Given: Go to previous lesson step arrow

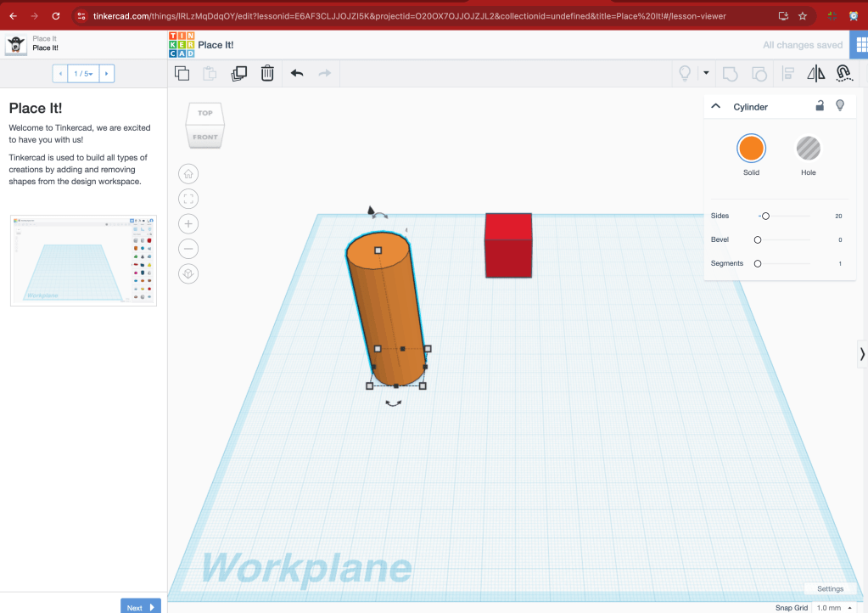Looking at the screenshot, I should pyautogui.click(x=60, y=74).
